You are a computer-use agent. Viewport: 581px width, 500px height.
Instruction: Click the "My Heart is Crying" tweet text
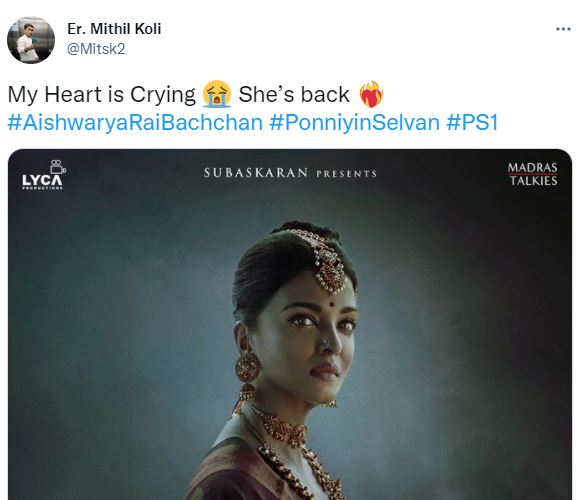102,95
